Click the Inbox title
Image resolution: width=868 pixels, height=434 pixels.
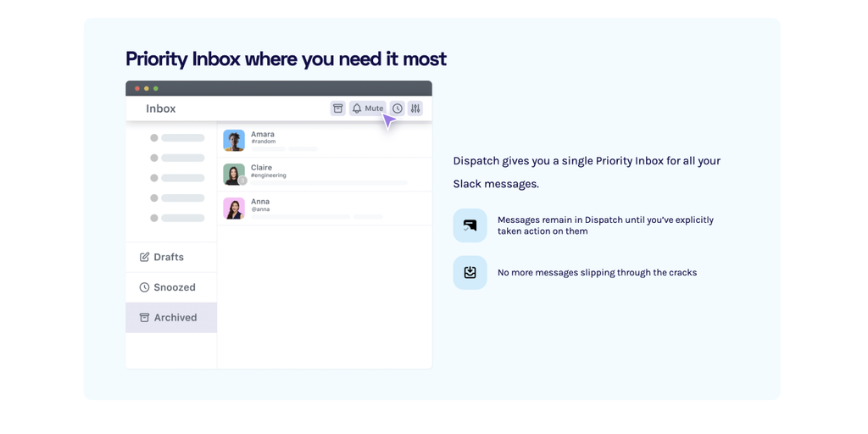[160, 108]
